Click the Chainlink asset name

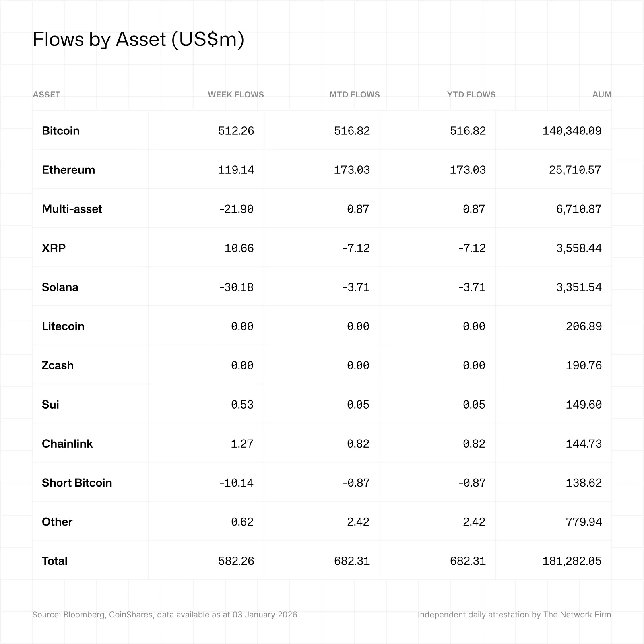point(67,444)
